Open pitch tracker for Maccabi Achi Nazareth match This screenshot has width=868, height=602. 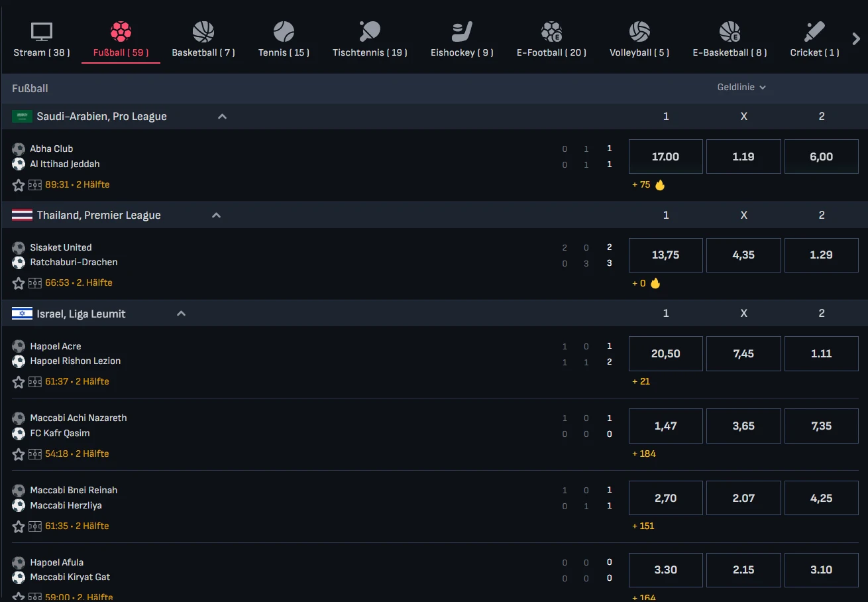(x=35, y=454)
